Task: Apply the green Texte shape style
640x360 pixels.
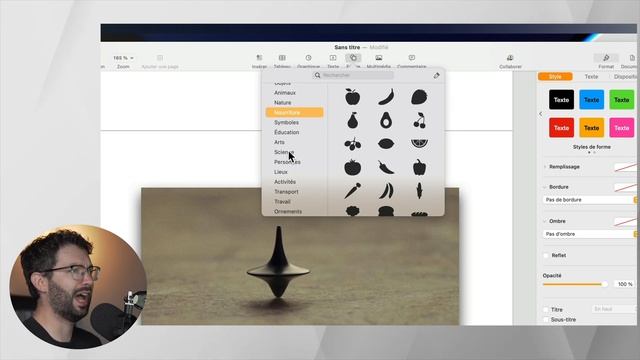Action: coord(622,100)
